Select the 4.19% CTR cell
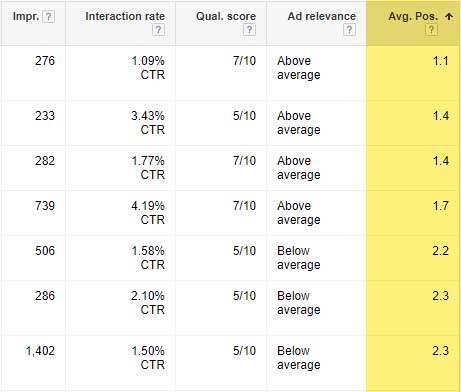The height and width of the screenshot is (392, 461). pos(148,213)
